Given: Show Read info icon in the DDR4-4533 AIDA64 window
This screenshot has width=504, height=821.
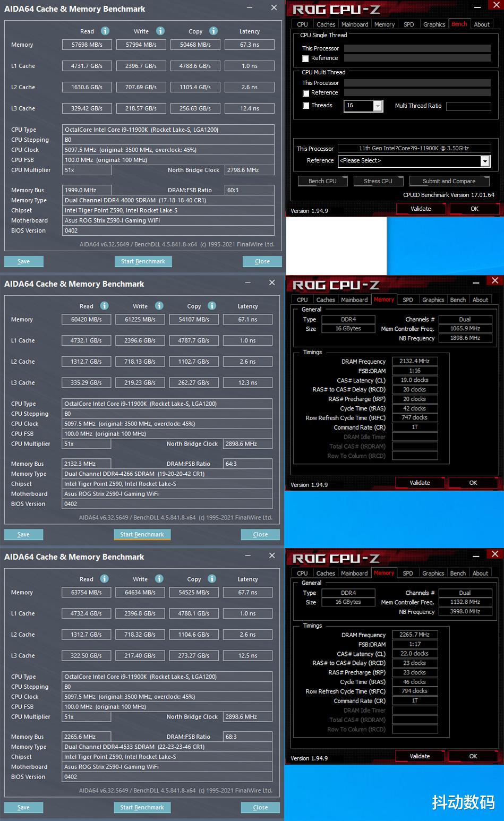Looking at the screenshot, I should [105, 578].
